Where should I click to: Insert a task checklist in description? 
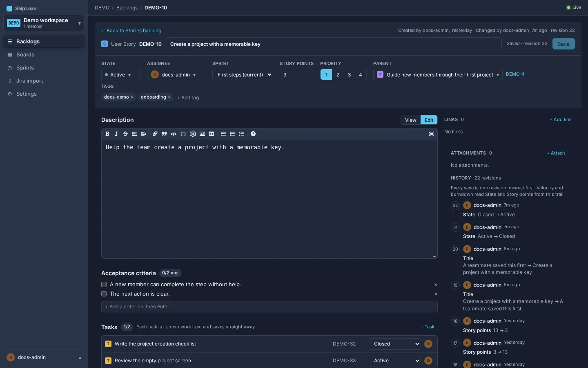pyautogui.click(x=241, y=134)
